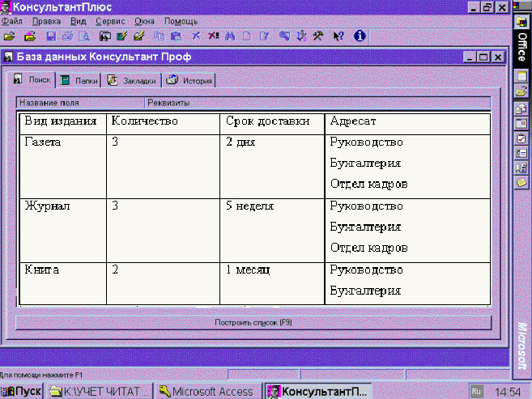Open the Сервис menu
This screenshot has width=532, height=399.
tap(110, 21)
